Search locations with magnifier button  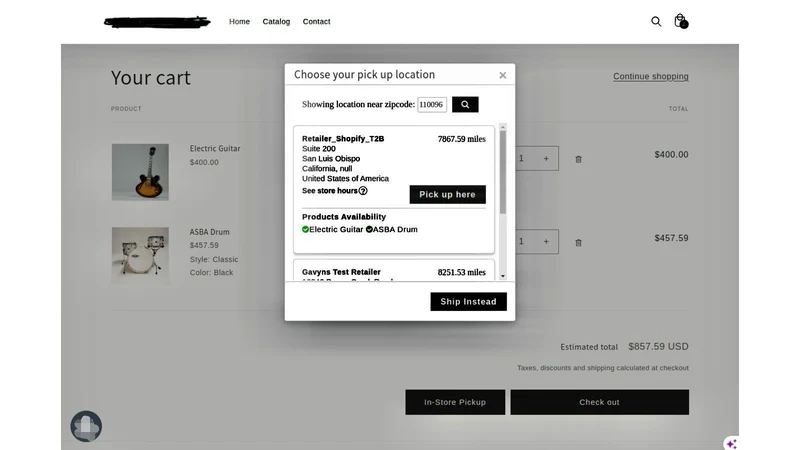click(465, 105)
